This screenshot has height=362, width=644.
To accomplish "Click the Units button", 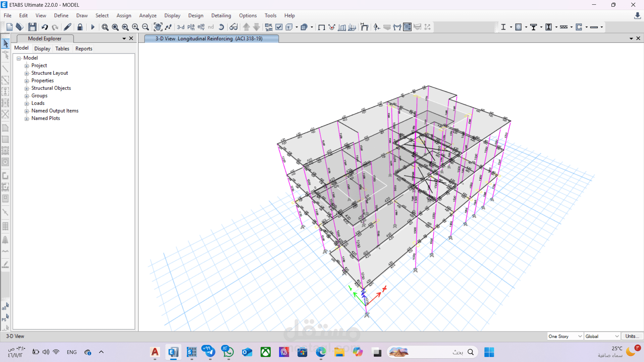I will (x=632, y=336).
